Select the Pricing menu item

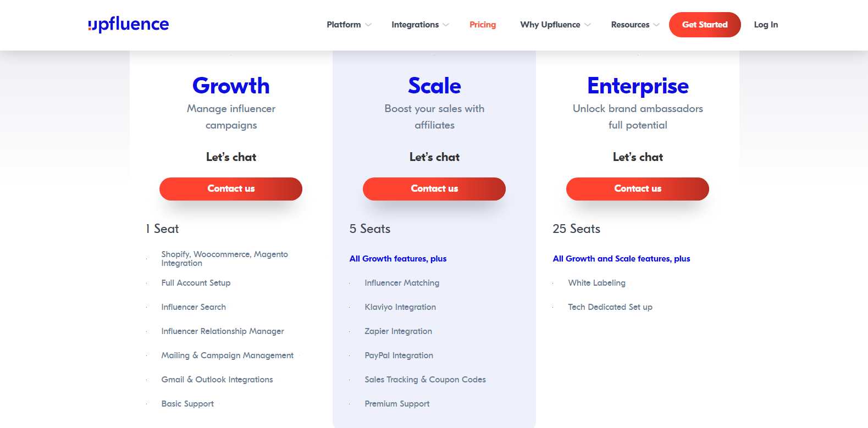tap(483, 25)
